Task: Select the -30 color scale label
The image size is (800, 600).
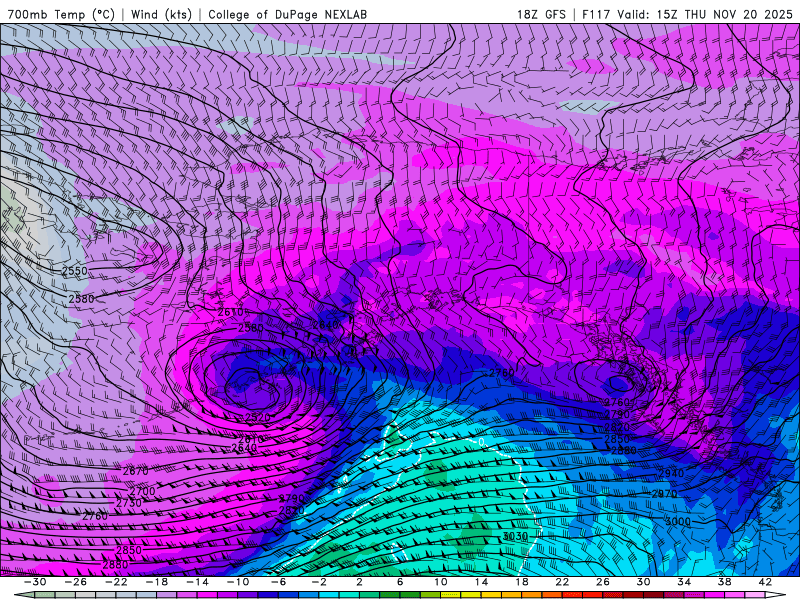Action: (35, 582)
